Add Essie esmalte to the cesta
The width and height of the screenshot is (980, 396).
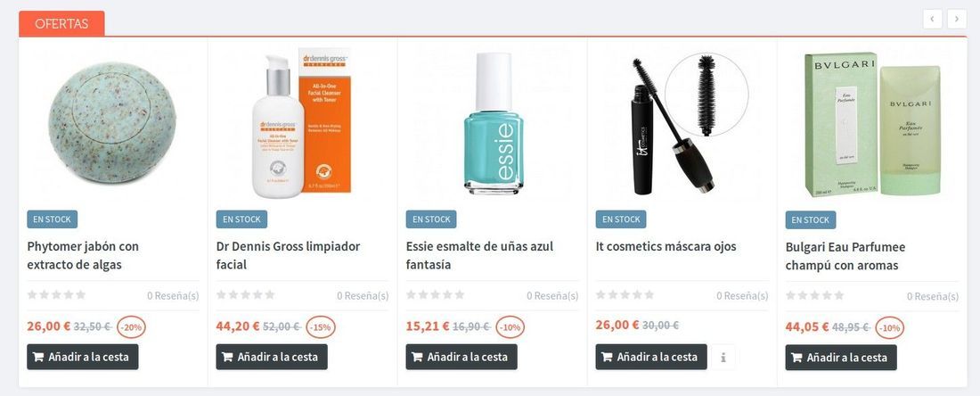(461, 358)
